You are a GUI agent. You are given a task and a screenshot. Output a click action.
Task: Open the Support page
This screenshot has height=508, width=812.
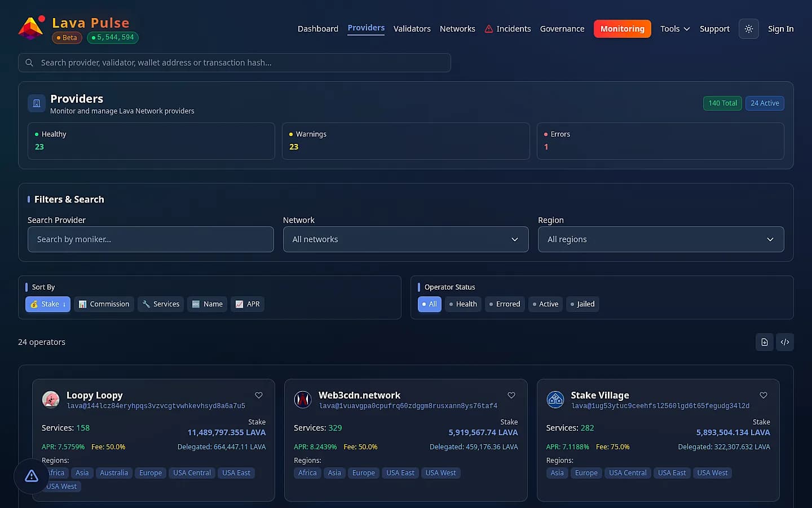714,29
